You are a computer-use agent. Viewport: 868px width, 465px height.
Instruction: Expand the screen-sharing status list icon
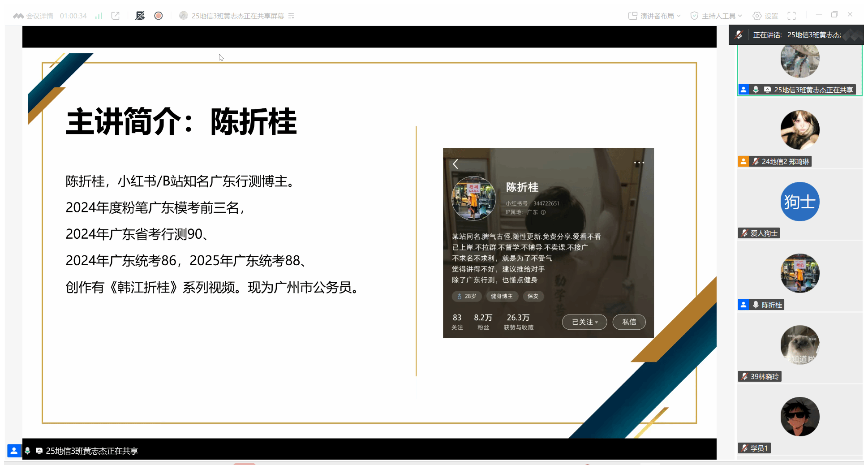pos(291,16)
